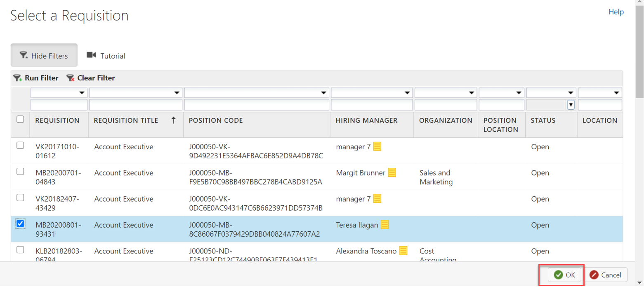Click the Run Filter funnel icon
Viewport: 644px width, 289px height.
(17, 78)
